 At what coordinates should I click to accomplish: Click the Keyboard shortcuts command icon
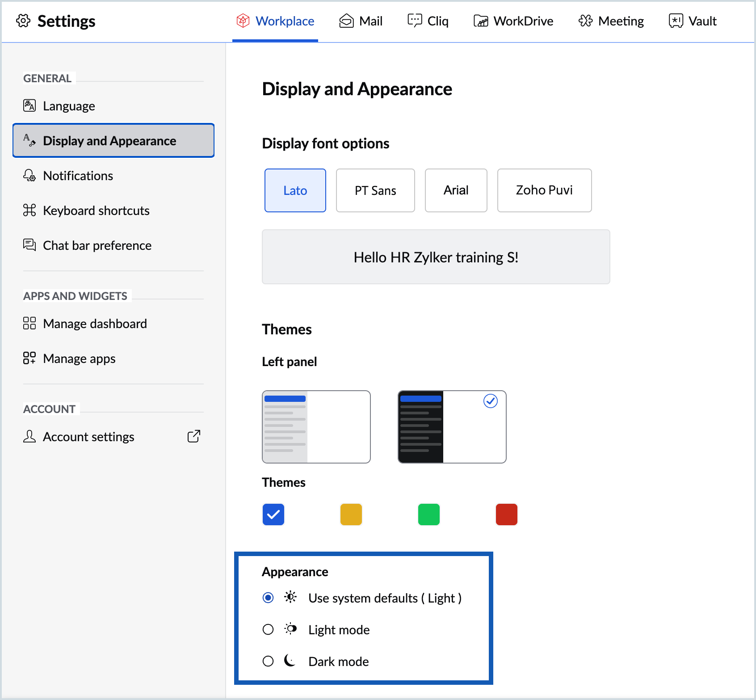click(x=29, y=210)
